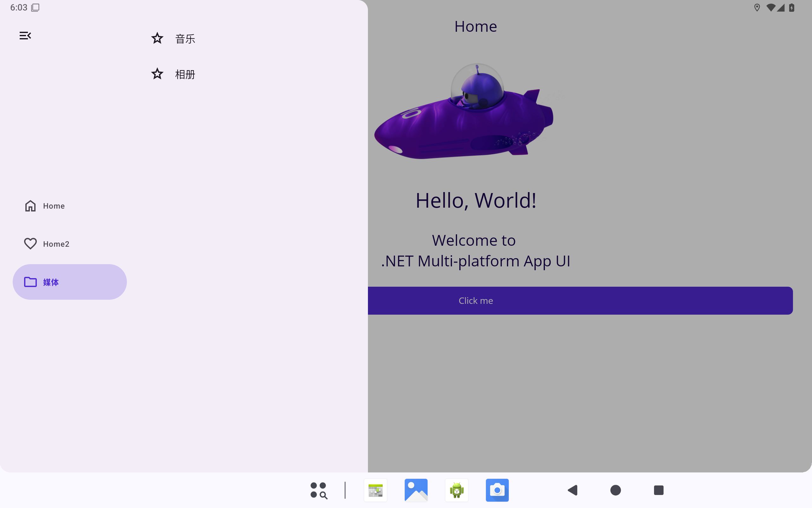Click the battery icon in status bar
This screenshot has width=812, height=508.
coord(792,7)
